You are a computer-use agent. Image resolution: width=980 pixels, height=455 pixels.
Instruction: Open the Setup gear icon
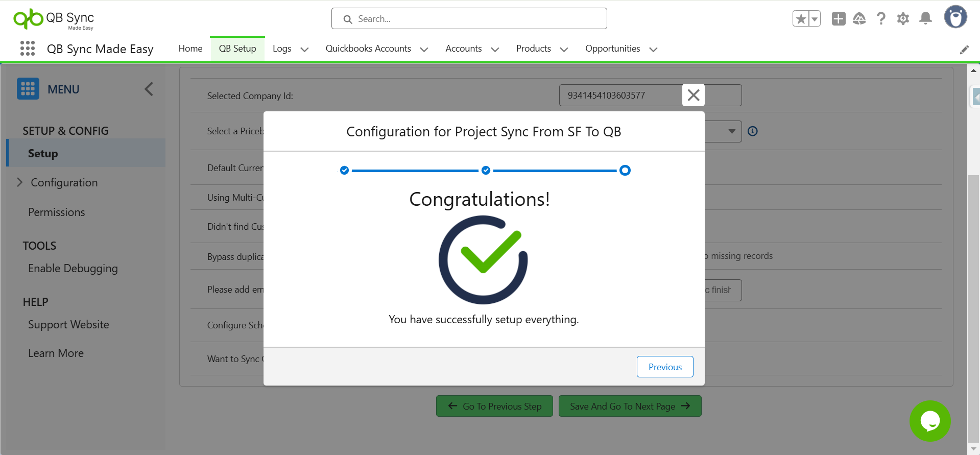(x=903, y=19)
